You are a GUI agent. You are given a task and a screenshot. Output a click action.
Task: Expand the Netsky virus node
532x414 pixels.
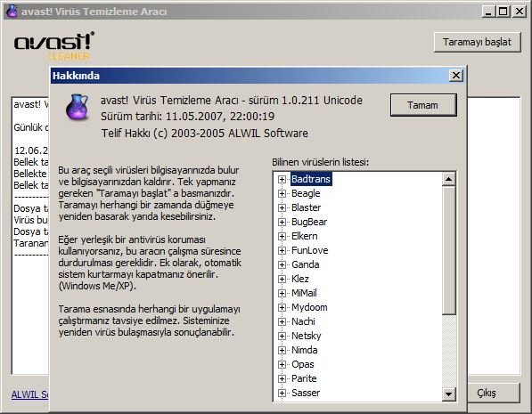pyautogui.click(x=282, y=336)
